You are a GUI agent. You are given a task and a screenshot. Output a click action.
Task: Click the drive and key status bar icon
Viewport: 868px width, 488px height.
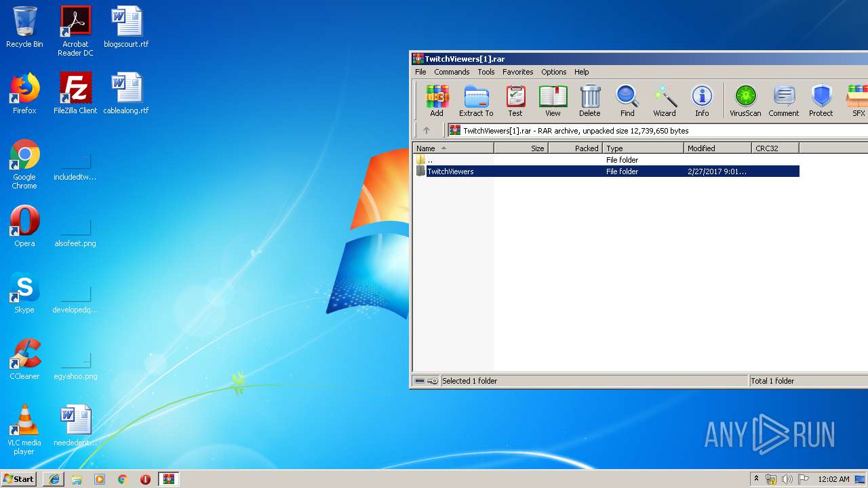coord(427,381)
